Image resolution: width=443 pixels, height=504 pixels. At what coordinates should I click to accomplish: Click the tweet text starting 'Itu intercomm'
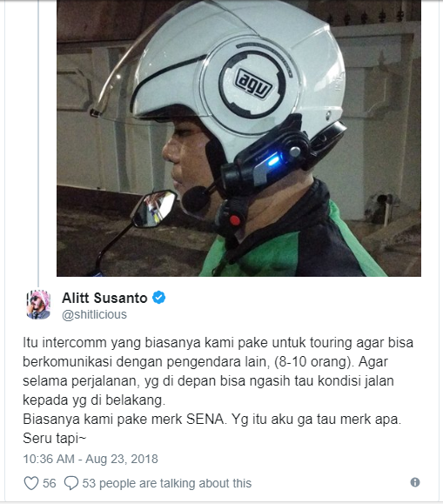[x=218, y=371]
